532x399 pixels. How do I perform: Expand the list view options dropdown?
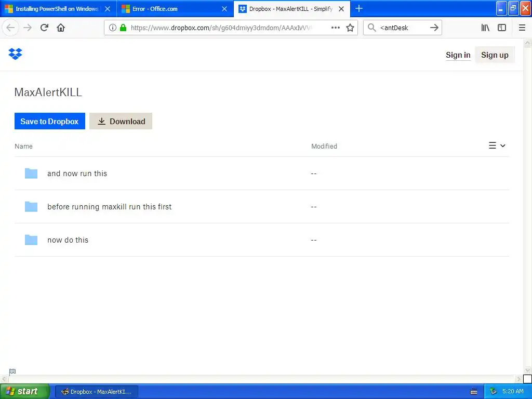click(497, 145)
